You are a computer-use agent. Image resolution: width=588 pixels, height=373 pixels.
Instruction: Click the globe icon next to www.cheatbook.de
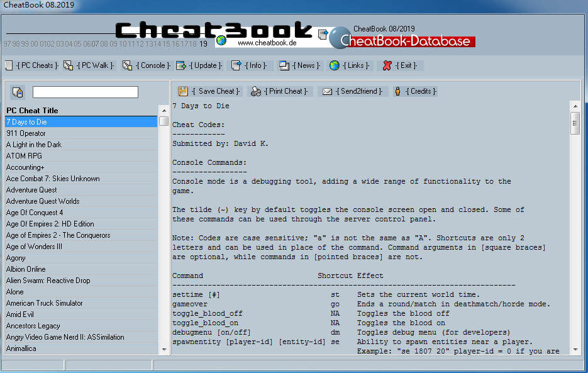click(x=221, y=40)
